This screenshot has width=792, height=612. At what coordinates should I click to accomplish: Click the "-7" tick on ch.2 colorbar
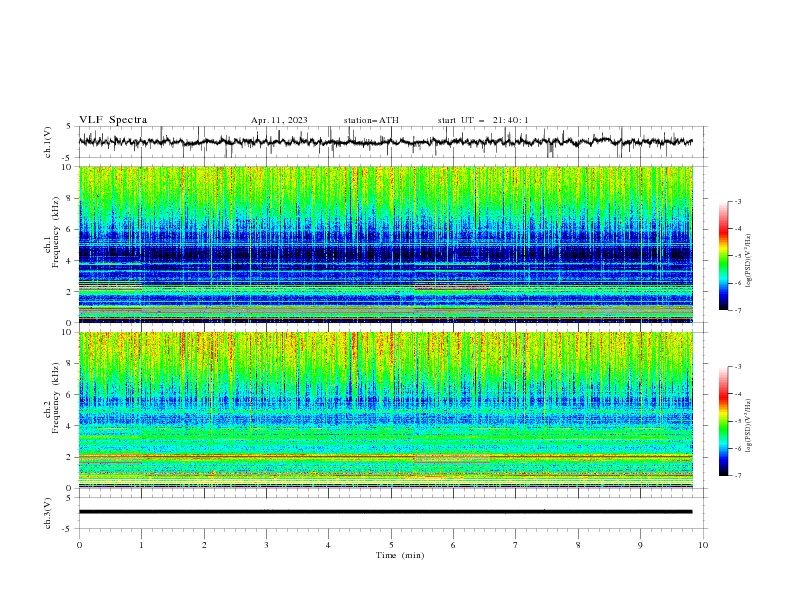coord(738,476)
